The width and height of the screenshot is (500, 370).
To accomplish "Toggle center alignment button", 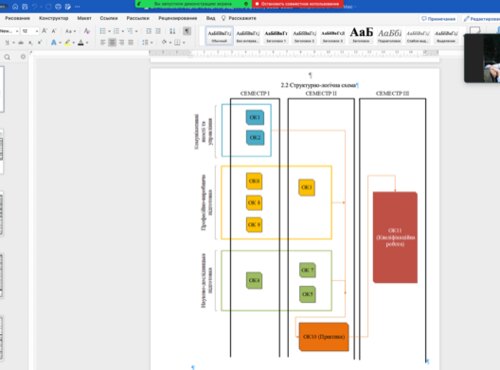I will click(x=112, y=42).
